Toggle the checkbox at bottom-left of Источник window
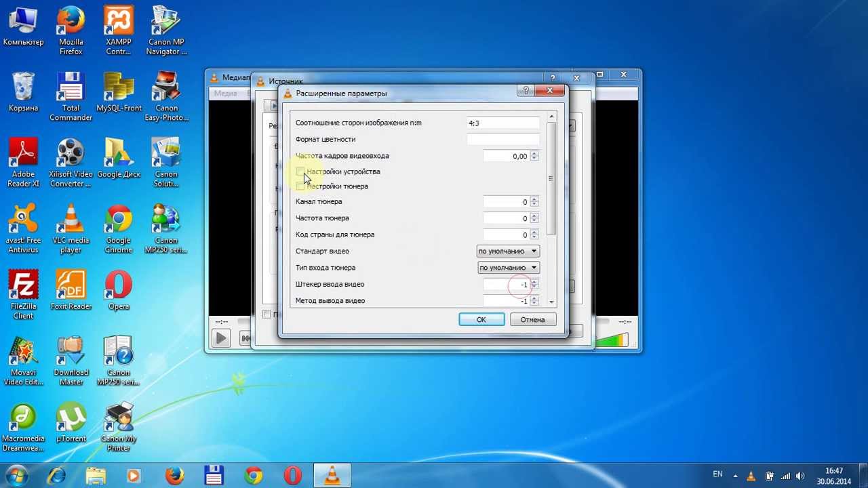This screenshot has width=868, height=488. click(x=267, y=314)
